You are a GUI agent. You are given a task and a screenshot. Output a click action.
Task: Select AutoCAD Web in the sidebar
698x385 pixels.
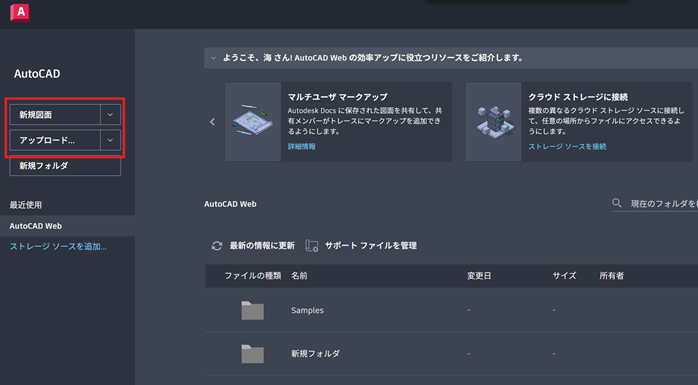67,226
